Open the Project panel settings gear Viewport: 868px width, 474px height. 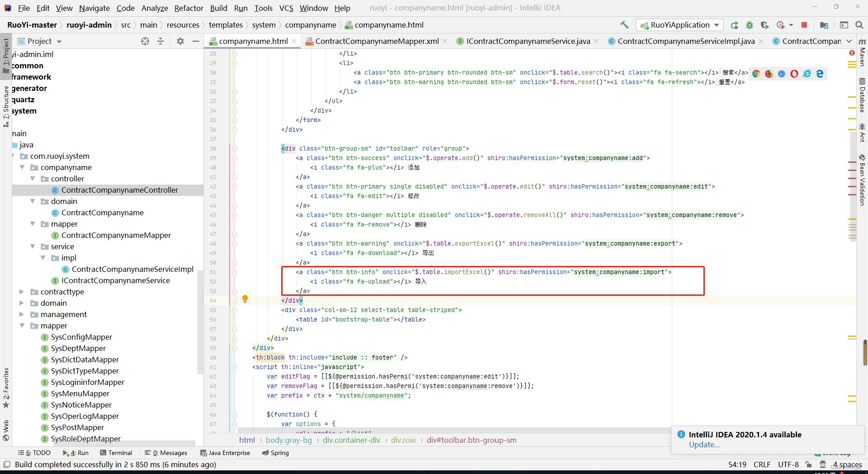[180, 41]
